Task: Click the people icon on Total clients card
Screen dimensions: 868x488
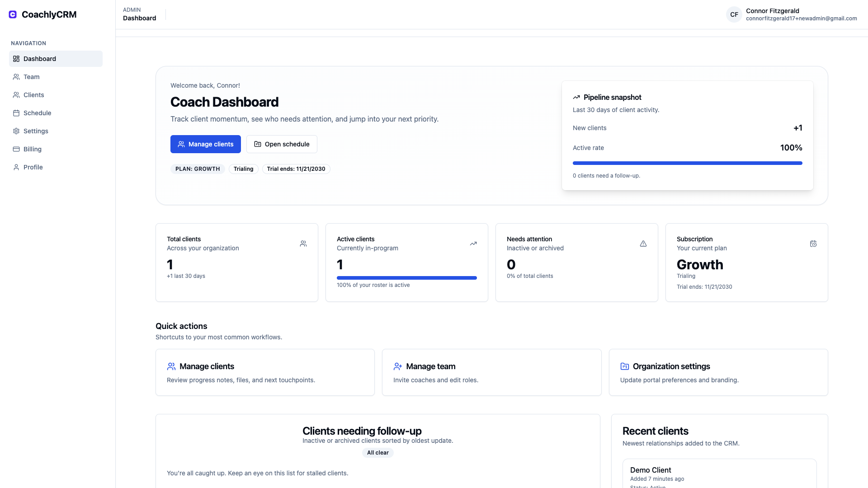Action: (x=303, y=244)
